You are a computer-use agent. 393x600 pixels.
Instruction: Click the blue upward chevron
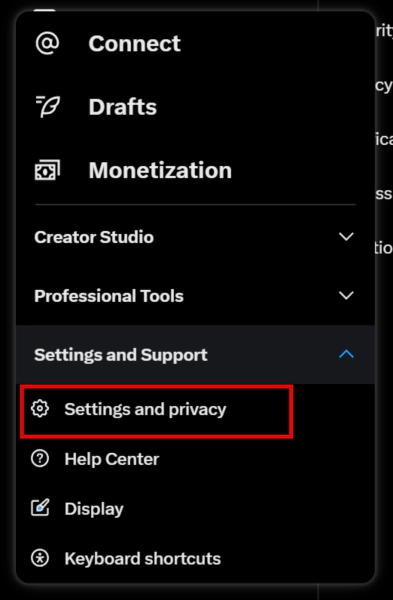pyautogui.click(x=346, y=354)
